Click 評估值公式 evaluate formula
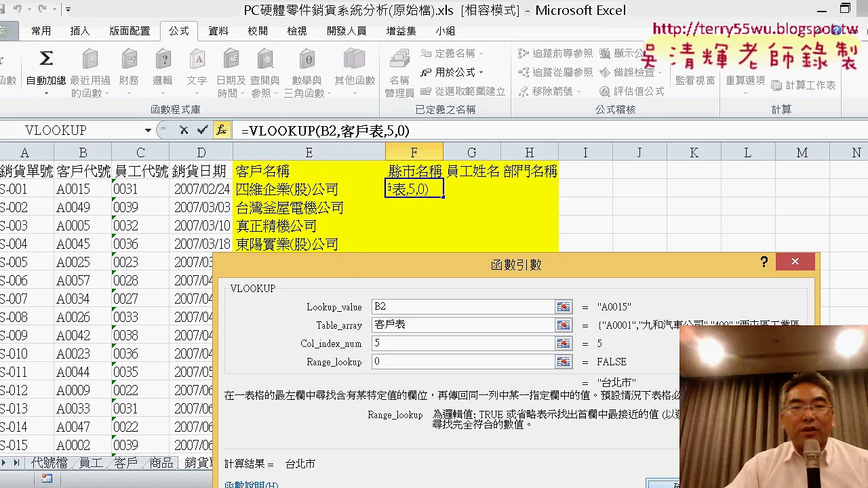Screen dimensions: 868x488 pos(632,91)
